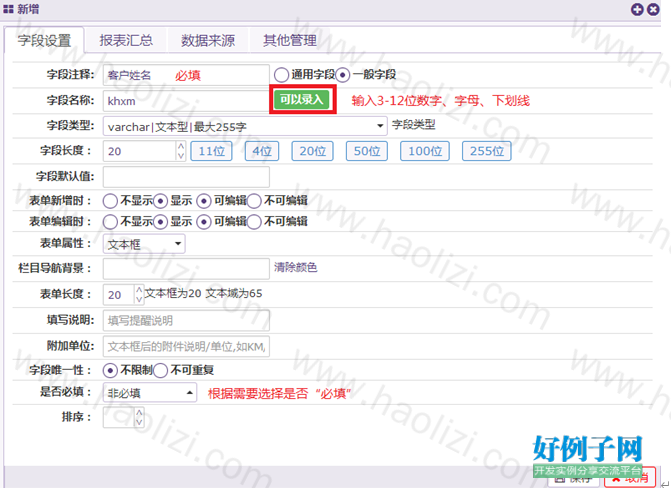Increase 表单长度 with up arrow

(x=139, y=290)
